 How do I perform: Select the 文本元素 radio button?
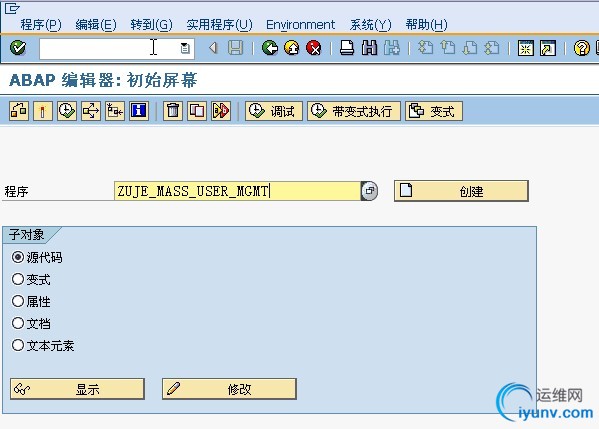coord(18,345)
